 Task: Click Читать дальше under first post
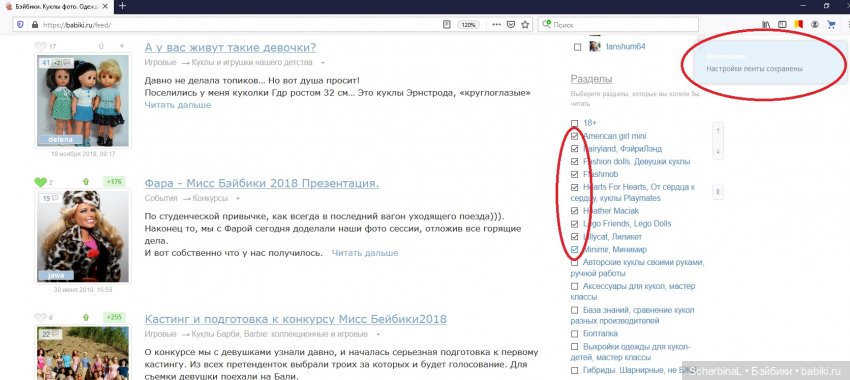click(x=178, y=105)
